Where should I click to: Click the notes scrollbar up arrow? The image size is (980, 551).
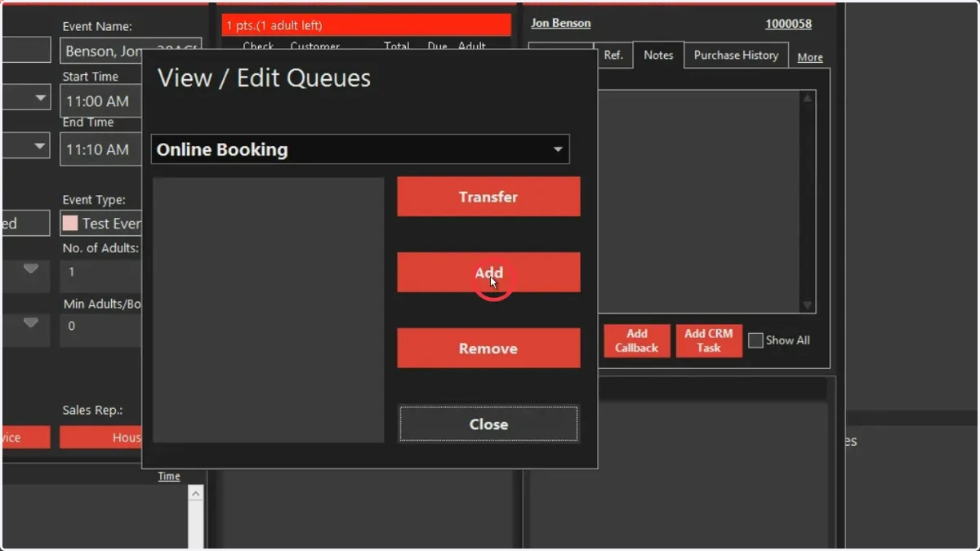[808, 98]
